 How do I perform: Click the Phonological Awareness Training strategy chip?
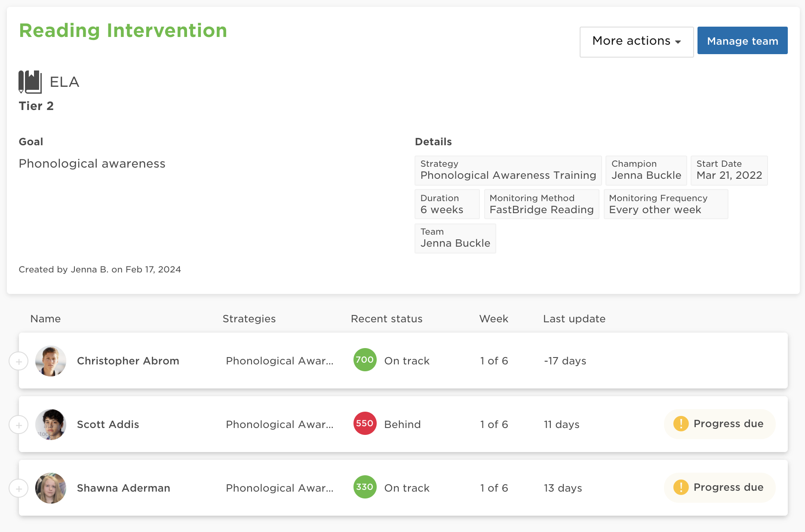507,171
